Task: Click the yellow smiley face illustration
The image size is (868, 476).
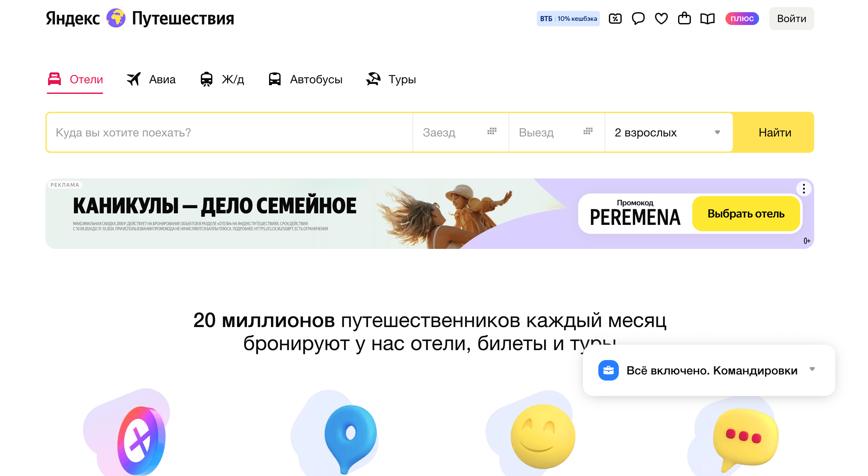Action: point(543,437)
